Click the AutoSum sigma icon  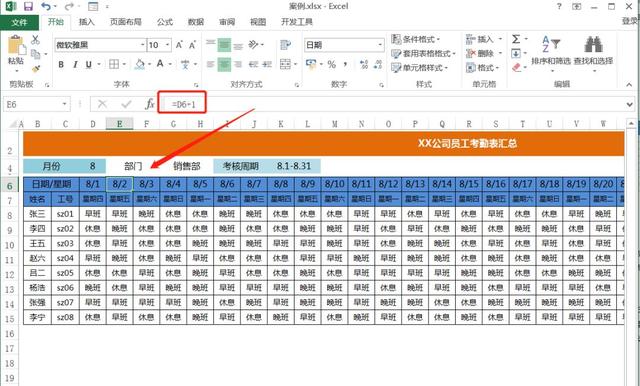516,39
